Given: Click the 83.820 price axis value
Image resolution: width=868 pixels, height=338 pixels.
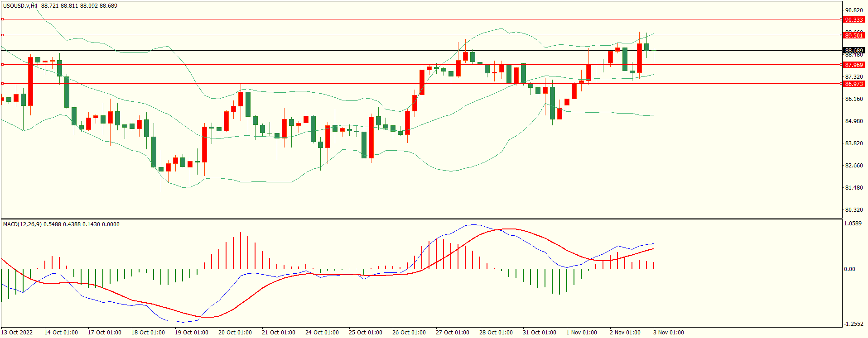Looking at the screenshot, I should [x=854, y=143].
